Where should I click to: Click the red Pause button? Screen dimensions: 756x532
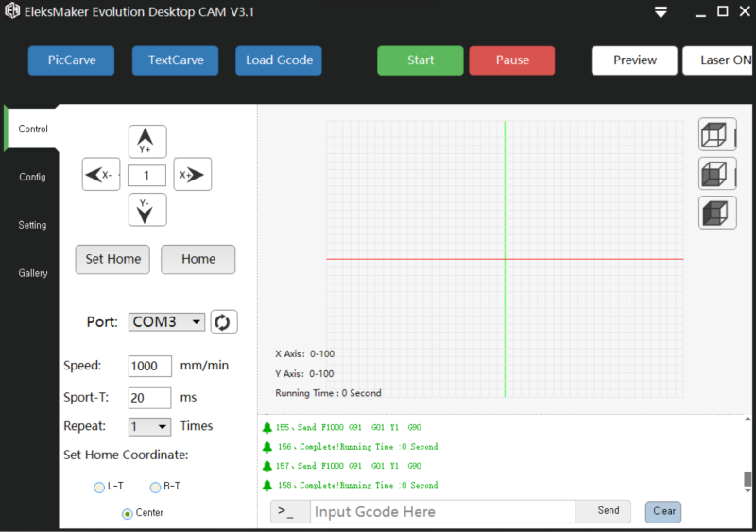click(512, 60)
